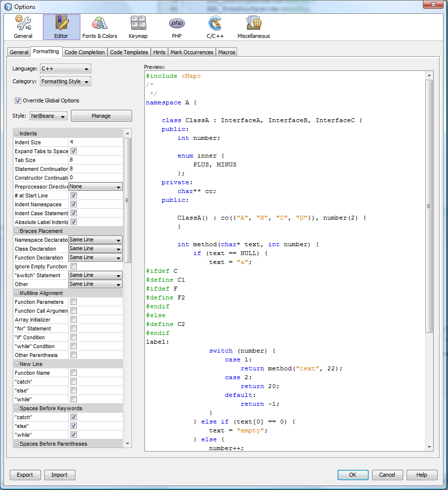Enable Function Parameters alignment checkbox

tap(73, 302)
